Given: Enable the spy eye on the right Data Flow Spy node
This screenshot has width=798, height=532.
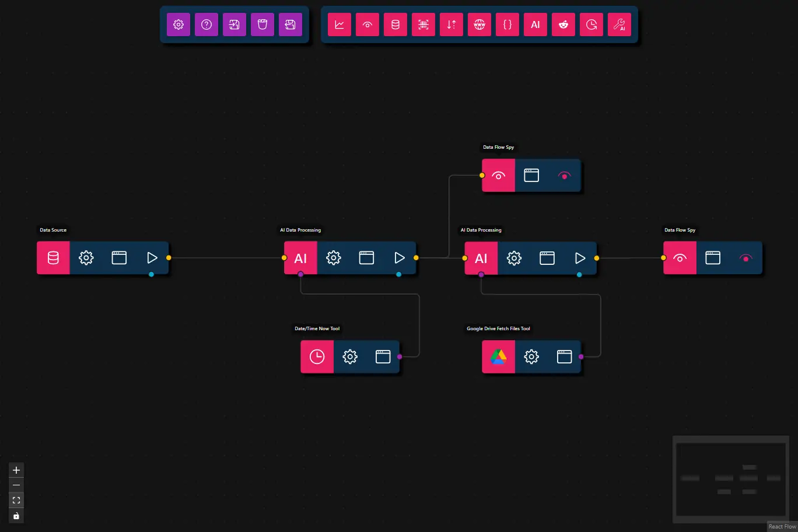Looking at the screenshot, I should click(745, 257).
